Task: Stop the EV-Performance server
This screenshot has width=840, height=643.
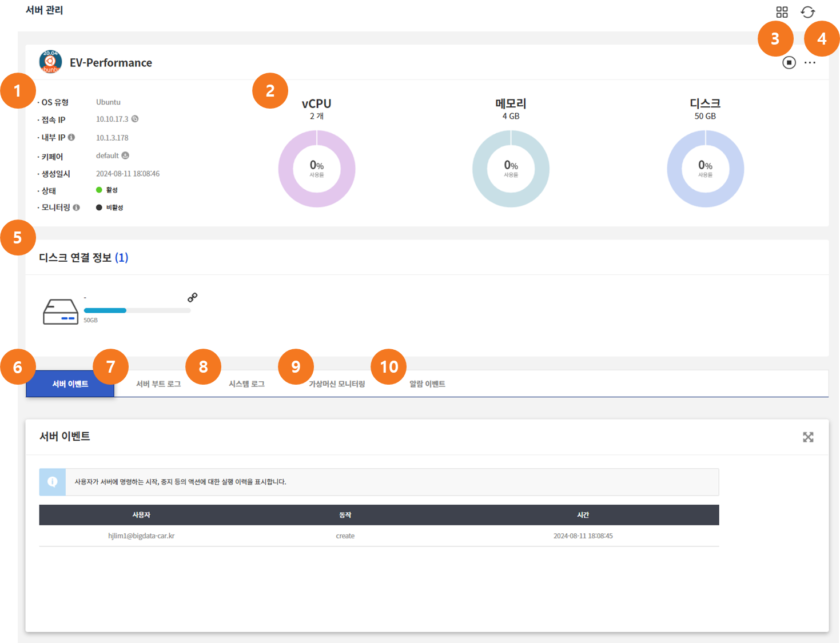Action: 789,63
